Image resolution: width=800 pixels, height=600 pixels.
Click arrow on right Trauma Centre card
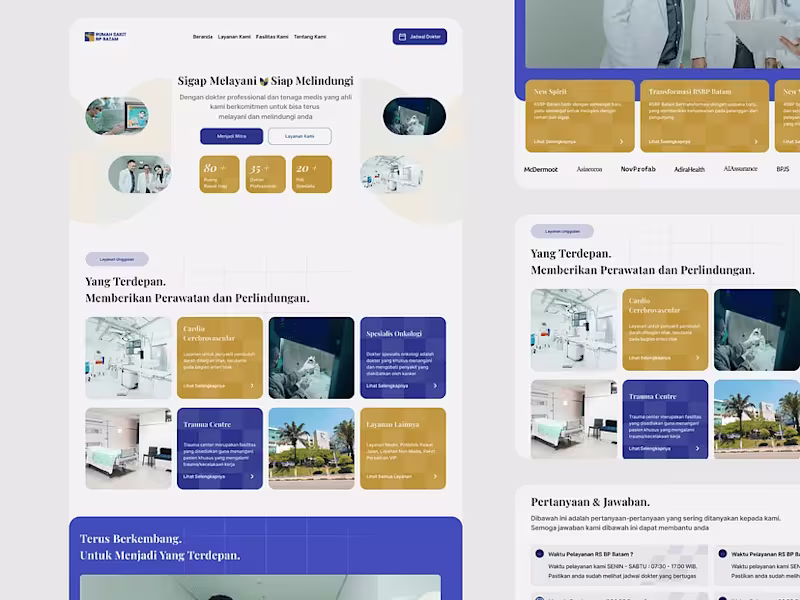pyautogui.click(x=697, y=448)
